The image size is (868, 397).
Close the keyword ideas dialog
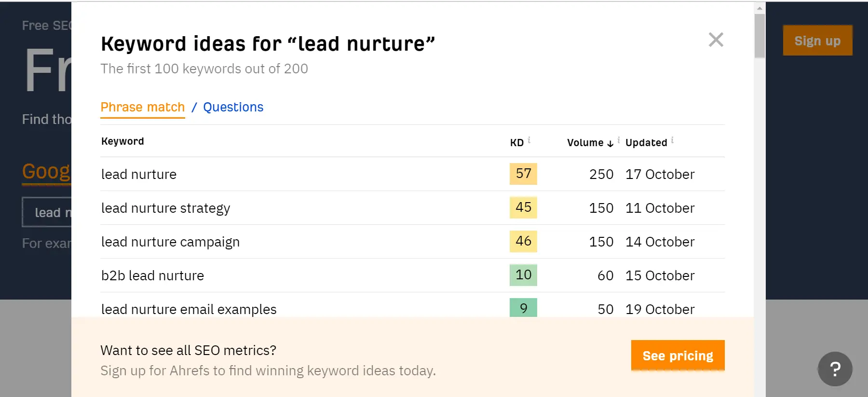point(716,40)
